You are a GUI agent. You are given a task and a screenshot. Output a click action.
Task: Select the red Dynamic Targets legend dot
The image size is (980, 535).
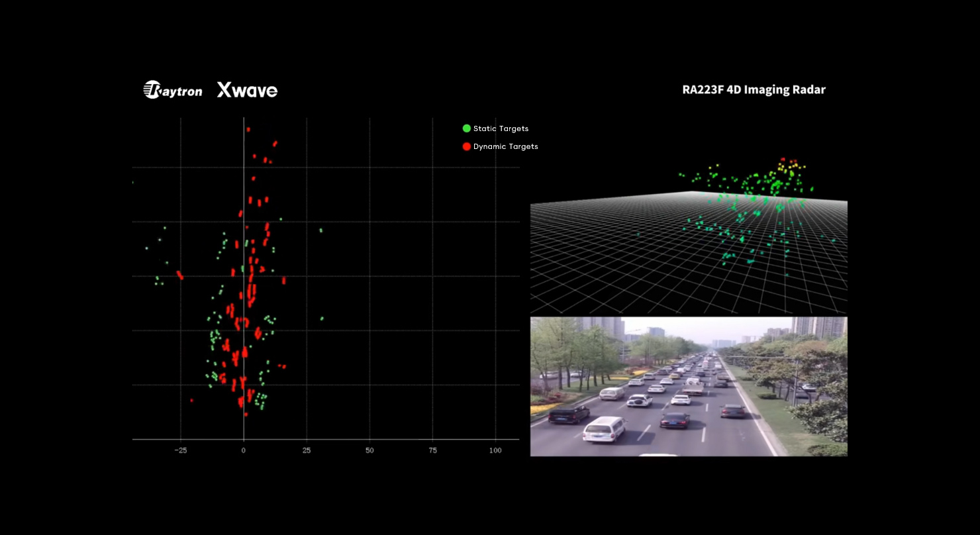[x=467, y=146]
